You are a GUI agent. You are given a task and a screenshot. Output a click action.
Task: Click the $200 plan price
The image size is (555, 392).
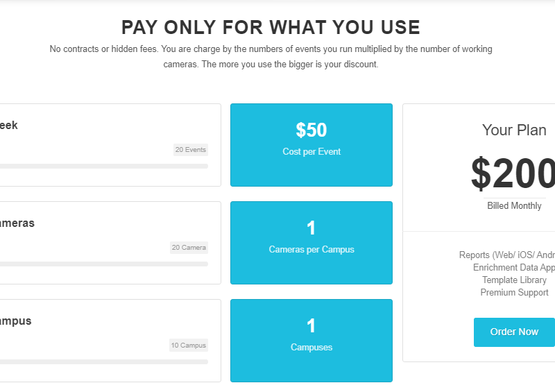tap(513, 173)
